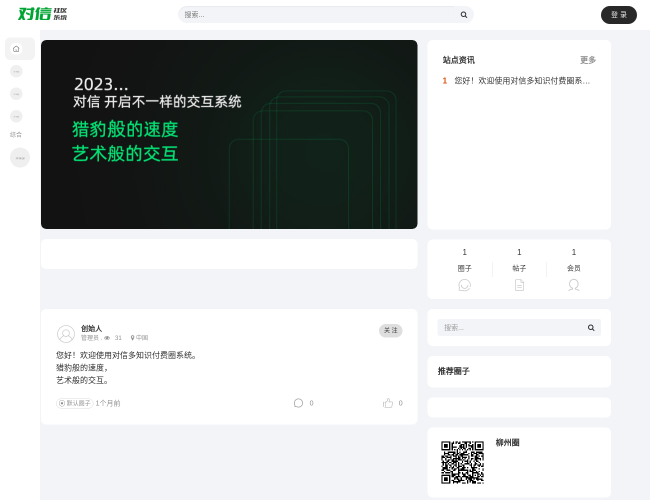Click the 1个月前 timestamp

pos(108,403)
